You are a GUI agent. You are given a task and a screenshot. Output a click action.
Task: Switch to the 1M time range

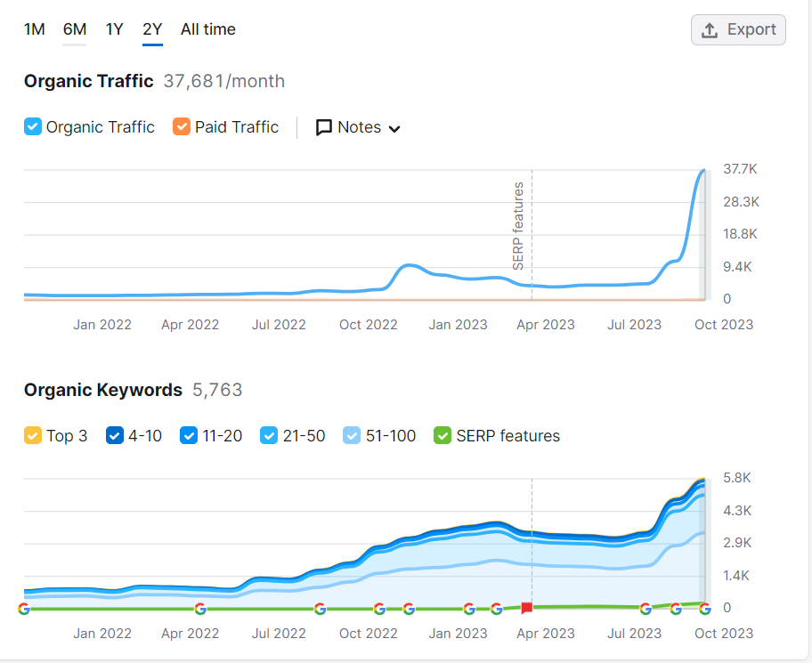34,29
